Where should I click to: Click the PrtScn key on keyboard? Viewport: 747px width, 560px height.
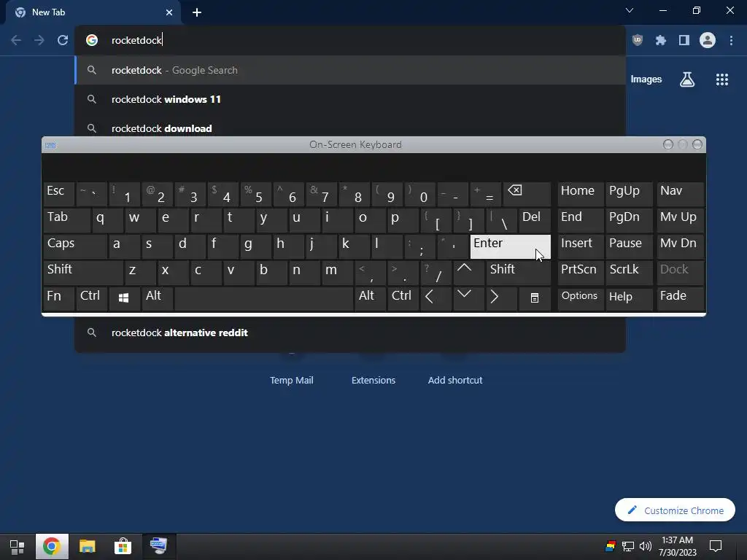tap(580, 273)
